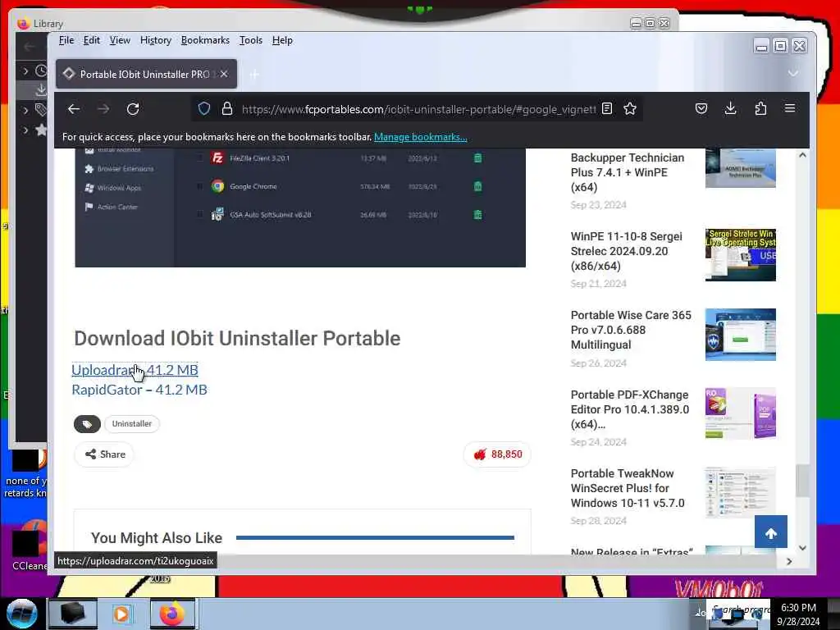Open the Pocket save icon
This screenshot has width=840, height=630.
coord(701,109)
